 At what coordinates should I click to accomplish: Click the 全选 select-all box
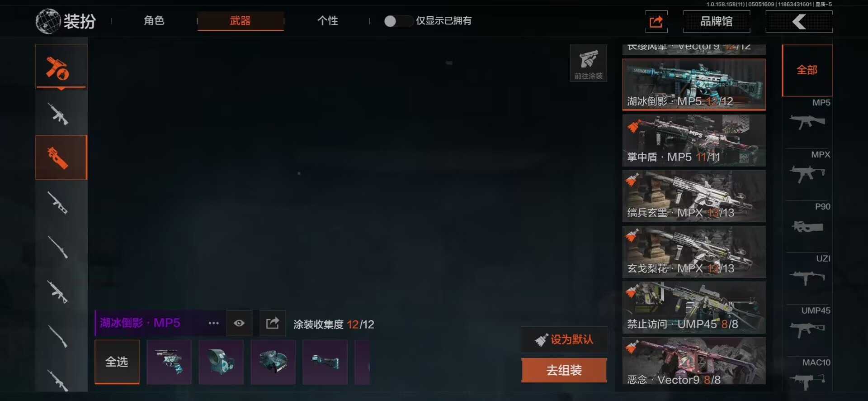pyautogui.click(x=117, y=362)
